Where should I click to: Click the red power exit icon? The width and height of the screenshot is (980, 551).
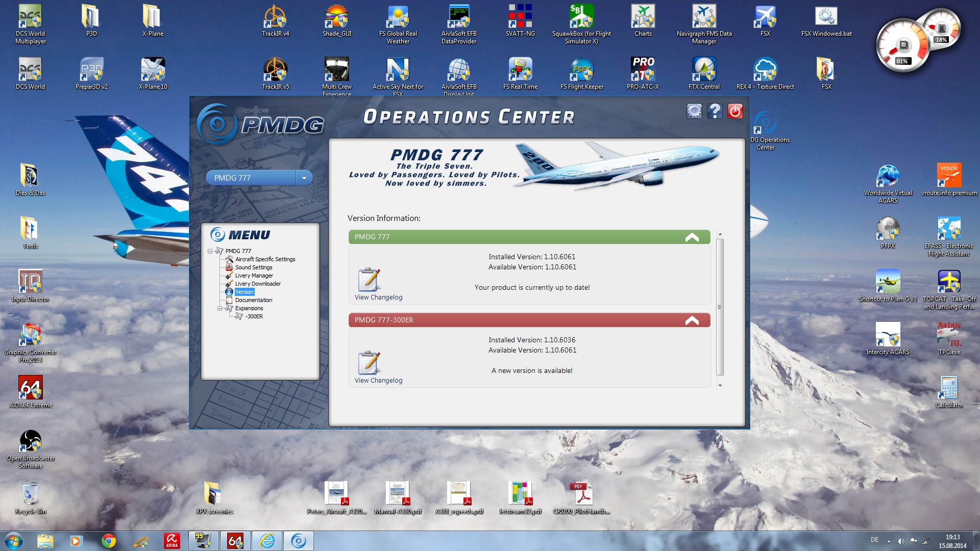735,111
